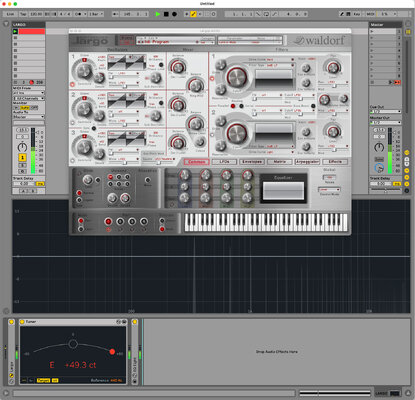Switch to the LFOs tab in Largo

[x=224, y=162]
